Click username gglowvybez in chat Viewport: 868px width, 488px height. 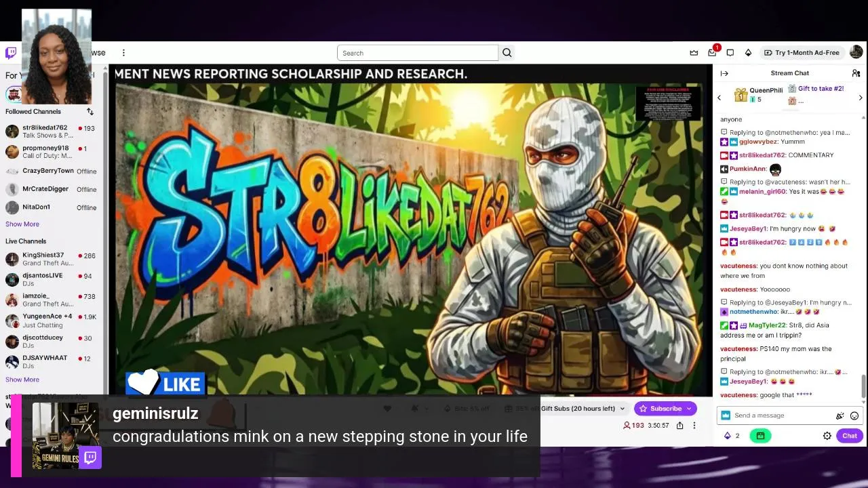pos(757,142)
